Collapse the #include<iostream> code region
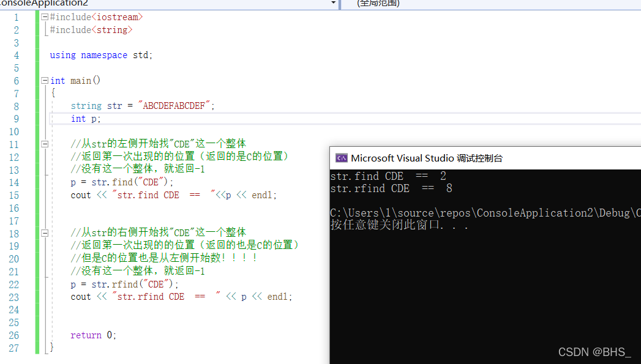The width and height of the screenshot is (641, 364). 44,17
